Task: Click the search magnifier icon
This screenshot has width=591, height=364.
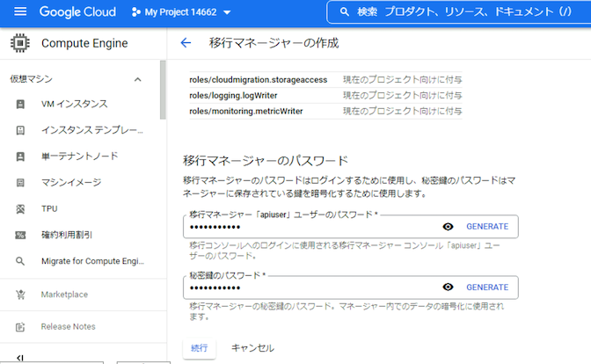Action: tap(345, 12)
